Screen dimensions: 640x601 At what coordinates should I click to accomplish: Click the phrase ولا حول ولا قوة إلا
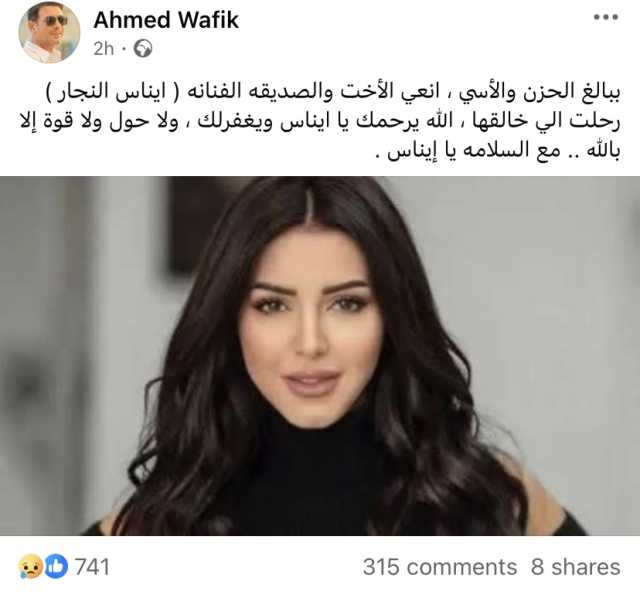point(99,121)
